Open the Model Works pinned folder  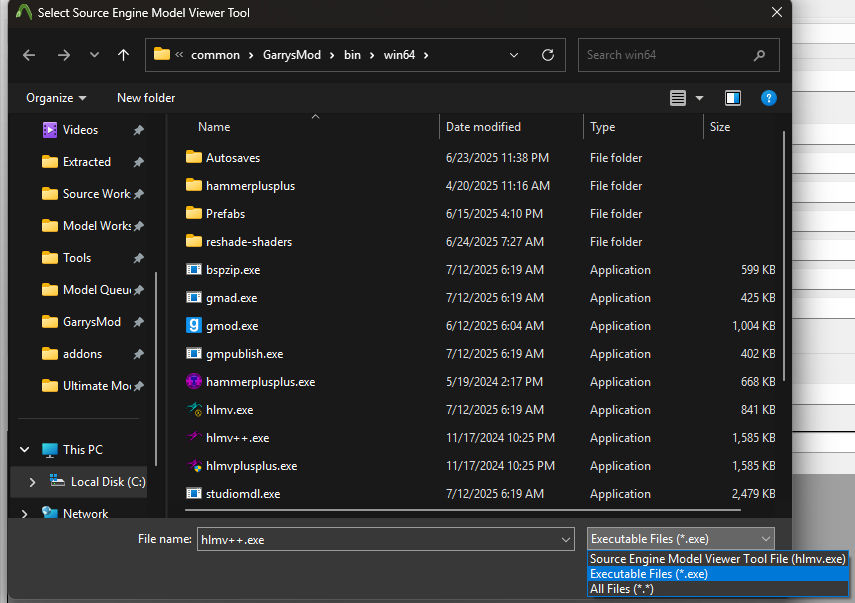[97, 226]
